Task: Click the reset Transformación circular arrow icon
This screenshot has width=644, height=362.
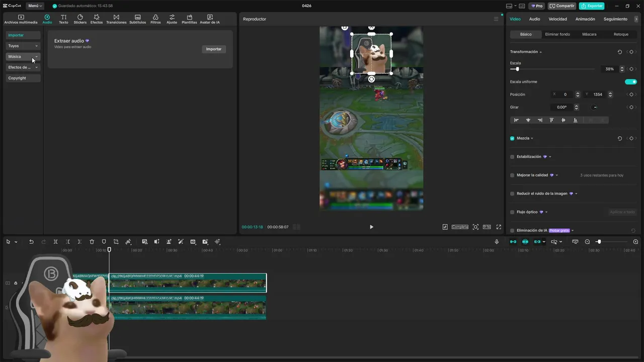Action: 619,52
